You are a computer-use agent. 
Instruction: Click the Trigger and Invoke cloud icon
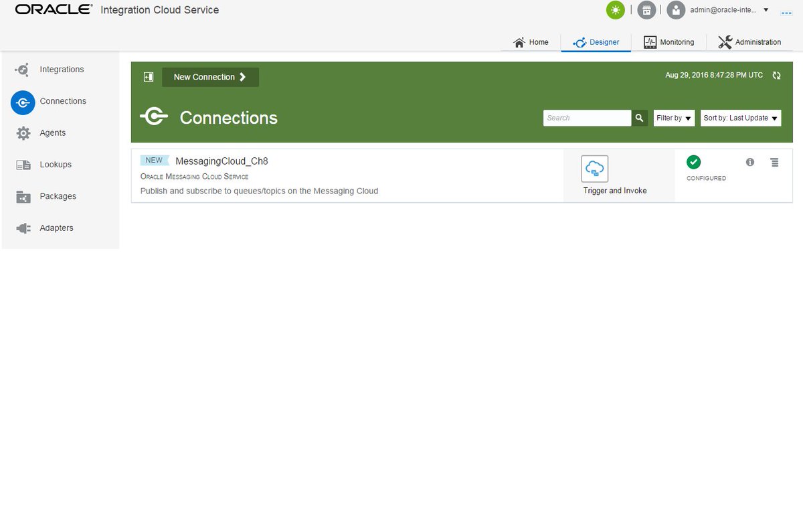[595, 169]
